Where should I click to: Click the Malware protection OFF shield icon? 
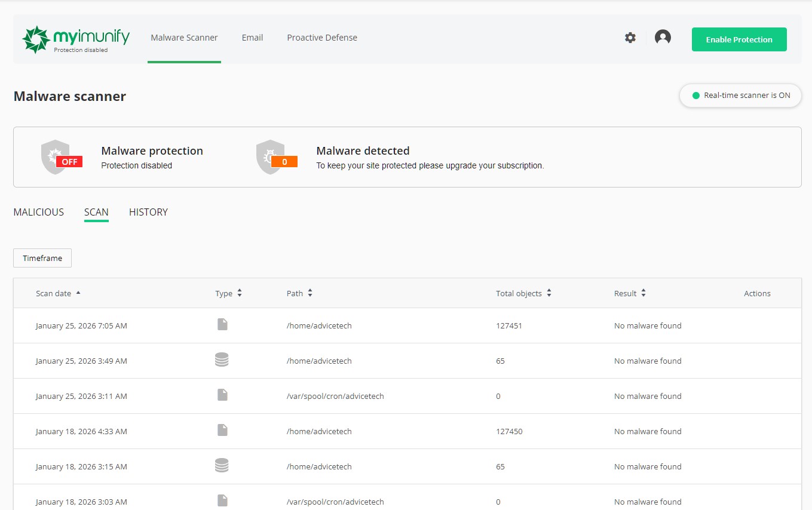pyautogui.click(x=57, y=157)
